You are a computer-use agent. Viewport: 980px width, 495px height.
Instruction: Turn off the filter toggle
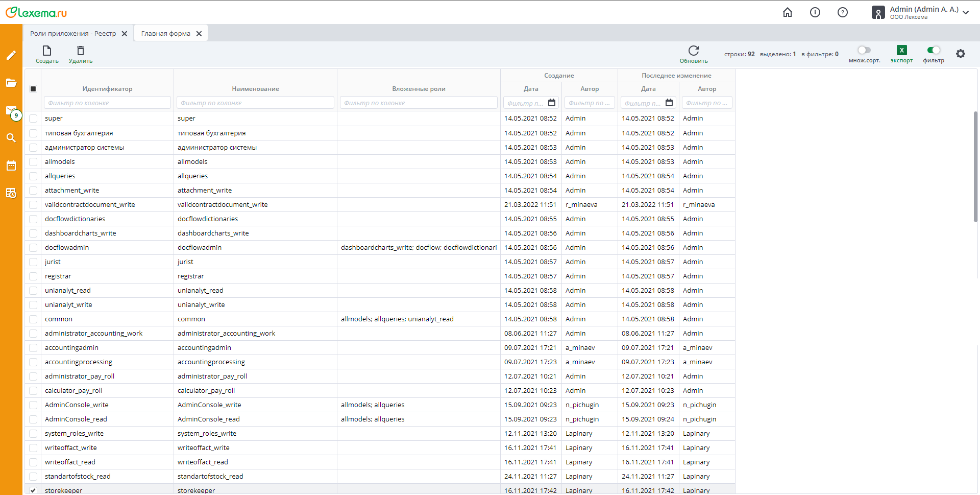(933, 50)
